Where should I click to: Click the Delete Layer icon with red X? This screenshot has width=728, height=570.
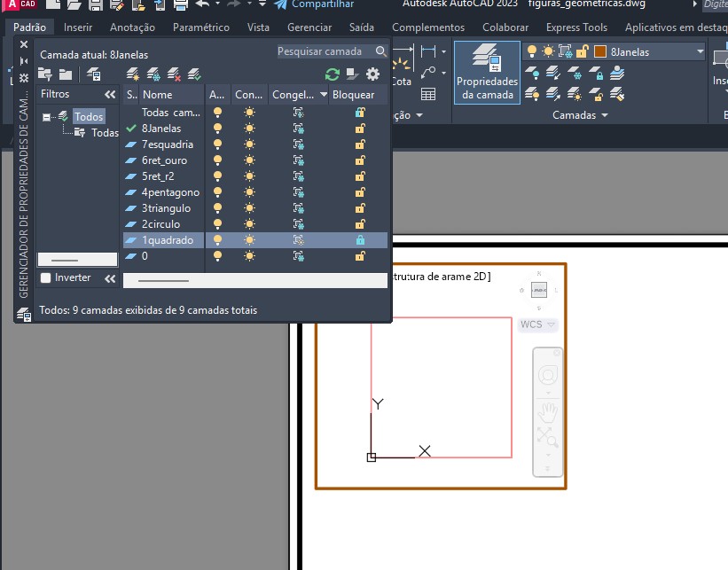174,74
